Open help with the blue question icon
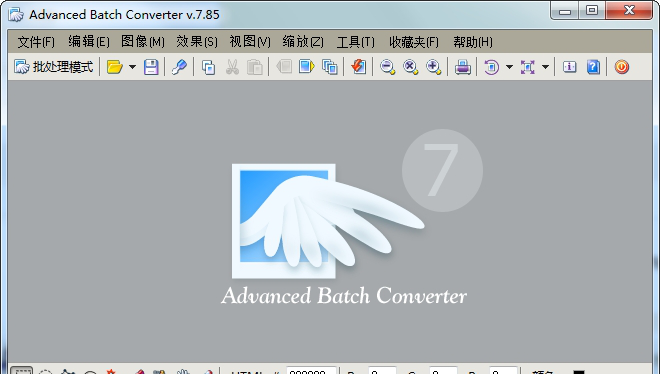660x388 pixels. [593, 67]
